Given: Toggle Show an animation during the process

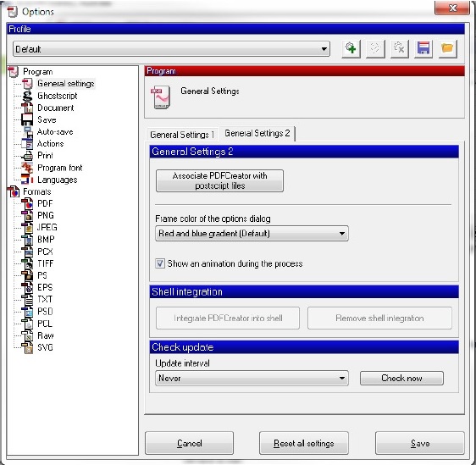Looking at the screenshot, I should tap(160, 263).
